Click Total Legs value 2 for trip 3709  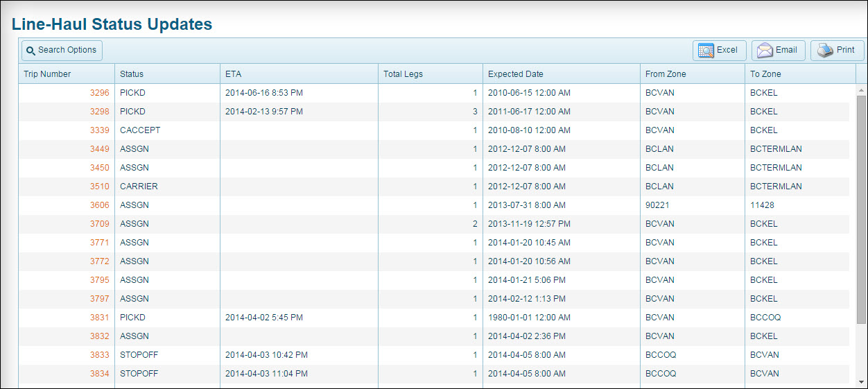475,224
